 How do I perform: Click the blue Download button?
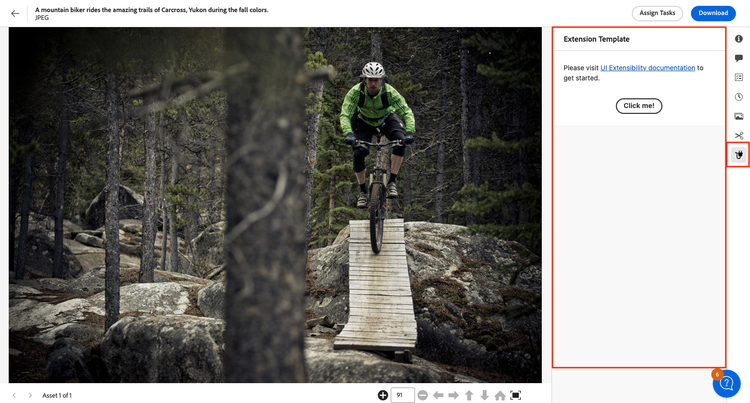pos(713,13)
